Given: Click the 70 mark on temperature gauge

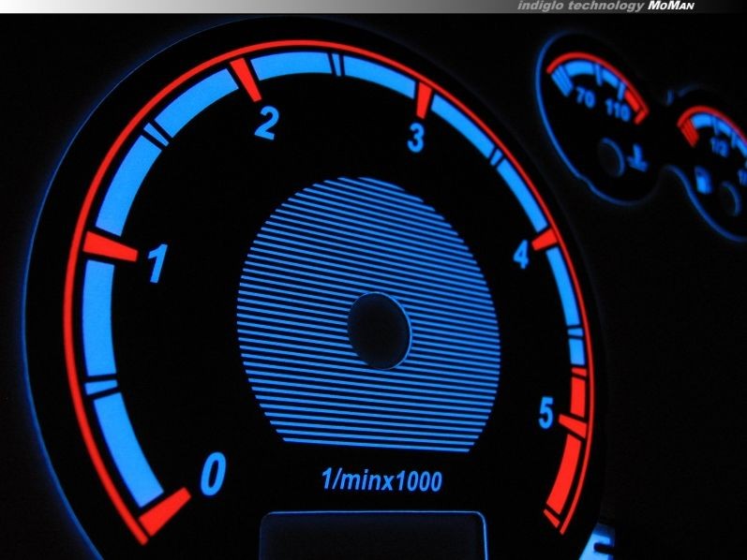Looking at the screenshot, I should [x=585, y=97].
